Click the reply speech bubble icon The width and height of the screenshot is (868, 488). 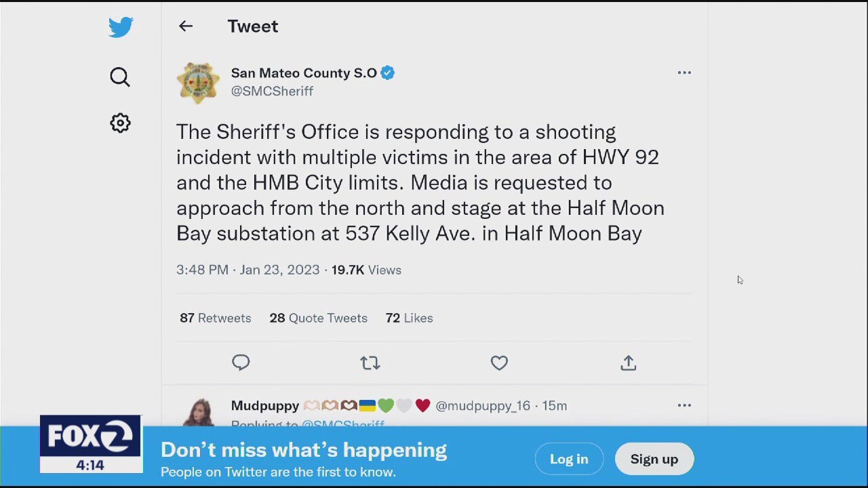(241, 363)
